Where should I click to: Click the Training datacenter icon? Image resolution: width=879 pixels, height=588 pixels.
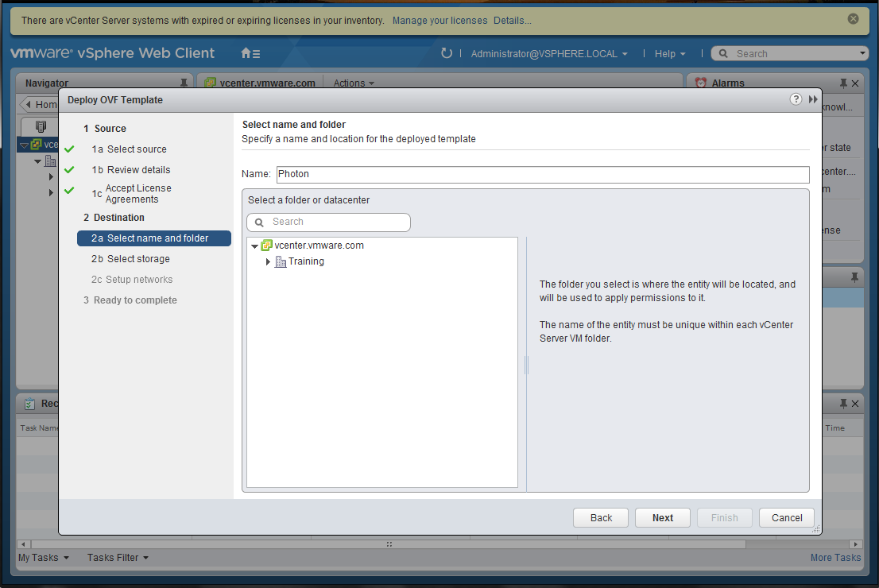click(x=281, y=261)
